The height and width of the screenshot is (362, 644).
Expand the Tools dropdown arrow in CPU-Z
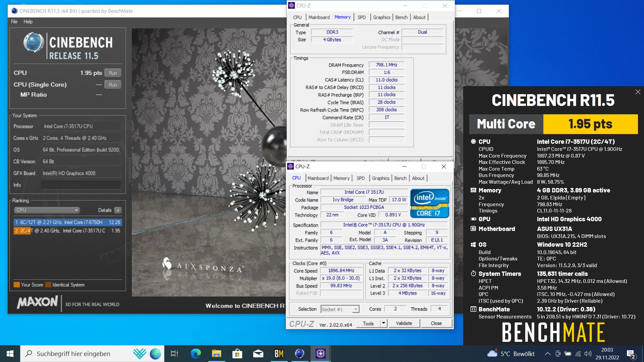pyautogui.click(x=384, y=323)
